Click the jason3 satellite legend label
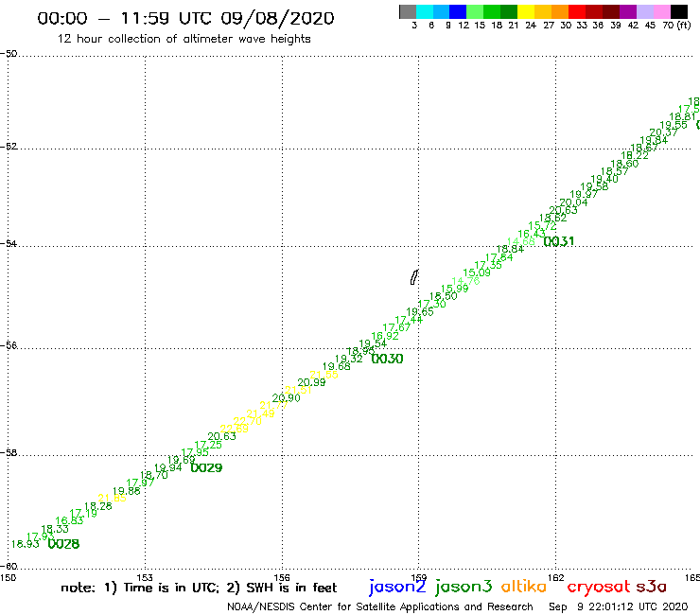Viewport: 700px width, 615px height. tap(464, 587)
